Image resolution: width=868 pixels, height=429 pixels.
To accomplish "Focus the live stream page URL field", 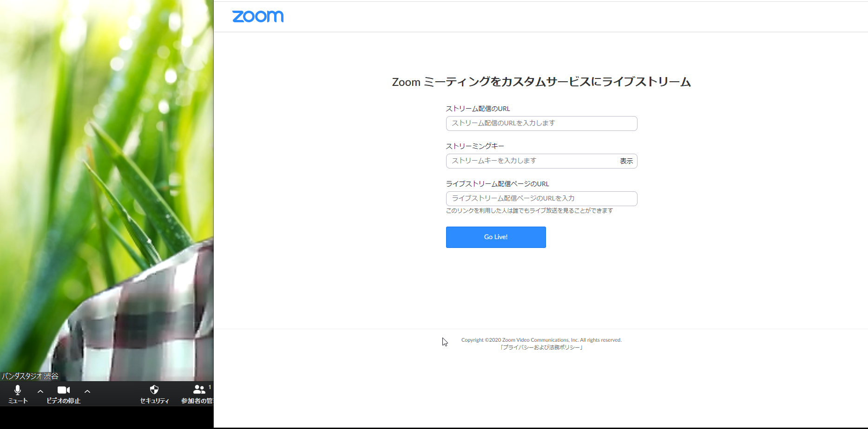I will click(541, 199).
